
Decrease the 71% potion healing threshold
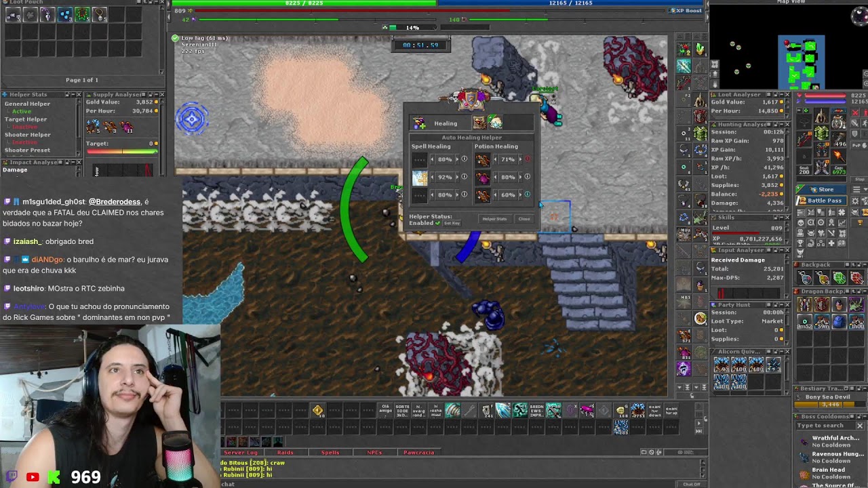[x=495, y=159]
